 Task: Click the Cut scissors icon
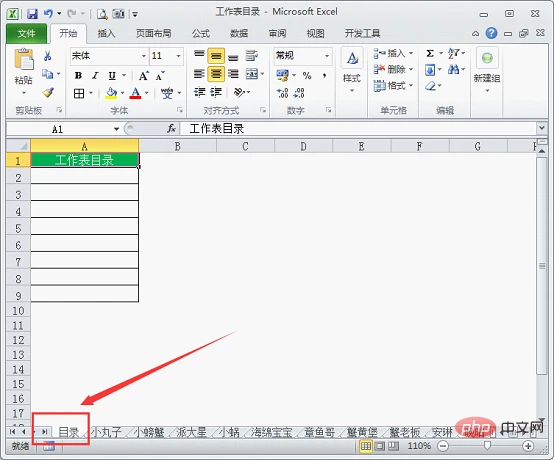click(47, 56)
